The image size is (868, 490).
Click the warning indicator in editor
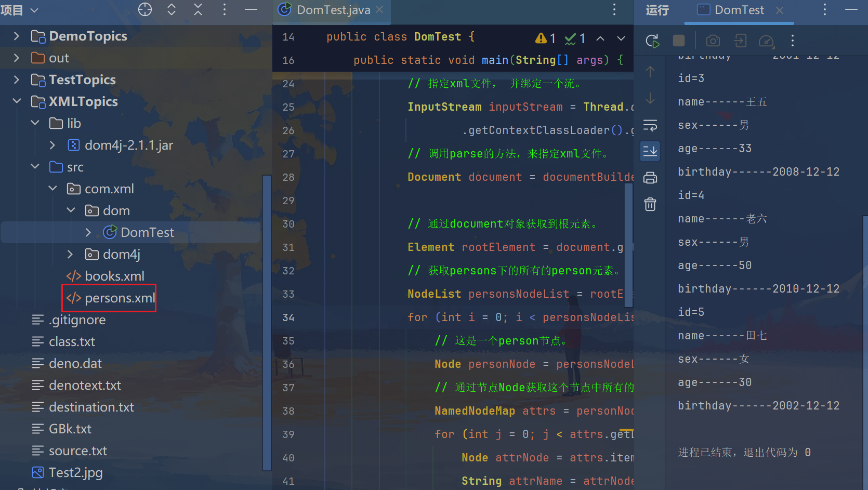coord(545,38)
